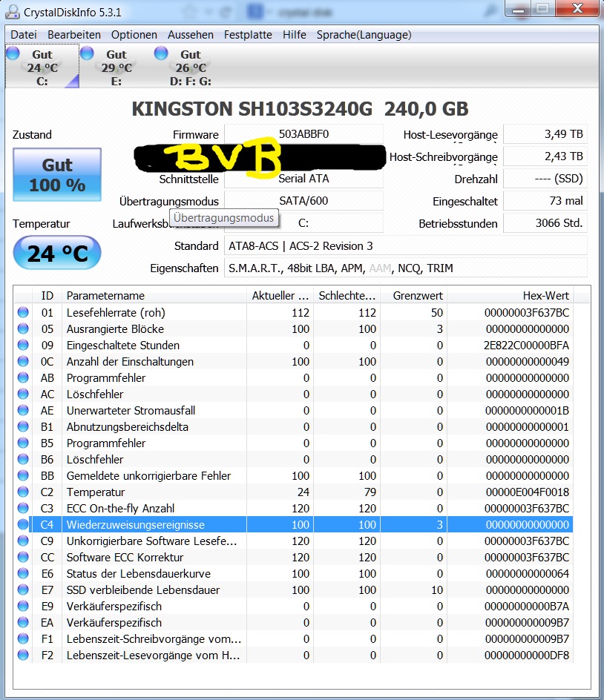The image size is (604, 700).
Task: Click status dot of Status der Lebensdauerkurve row
Action: point(23,573)
